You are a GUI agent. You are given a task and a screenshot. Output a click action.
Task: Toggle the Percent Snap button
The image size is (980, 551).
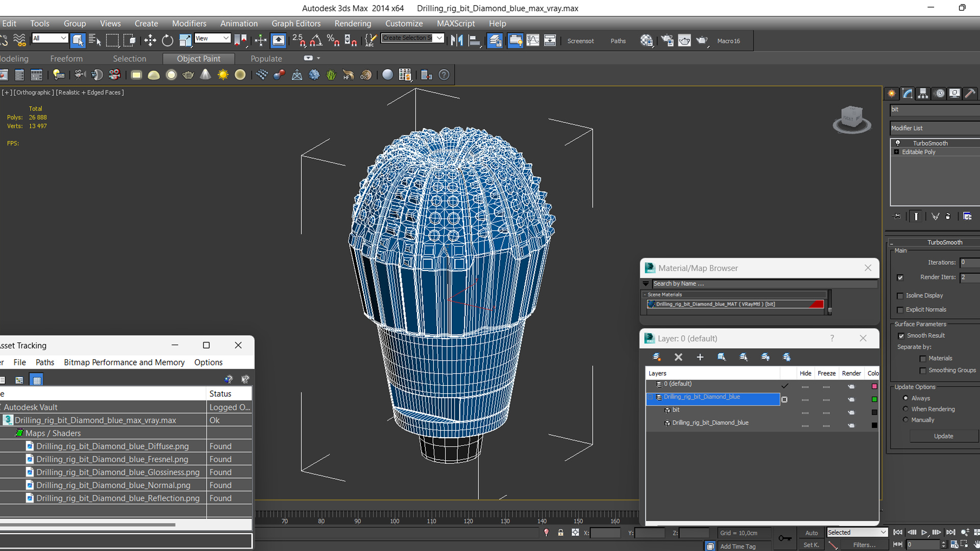(333, 40)
